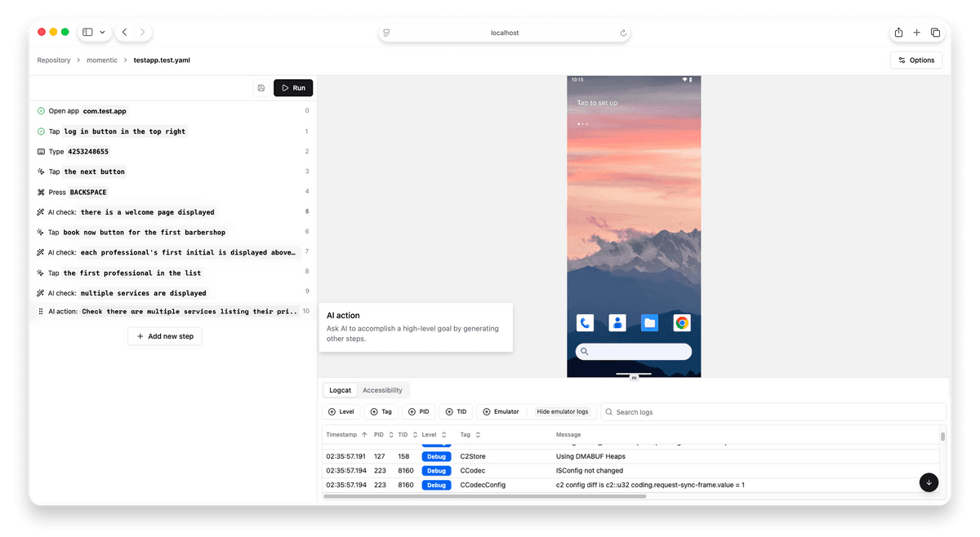Select the Logcat tab

pyautogui.click(x=340, y=390)
